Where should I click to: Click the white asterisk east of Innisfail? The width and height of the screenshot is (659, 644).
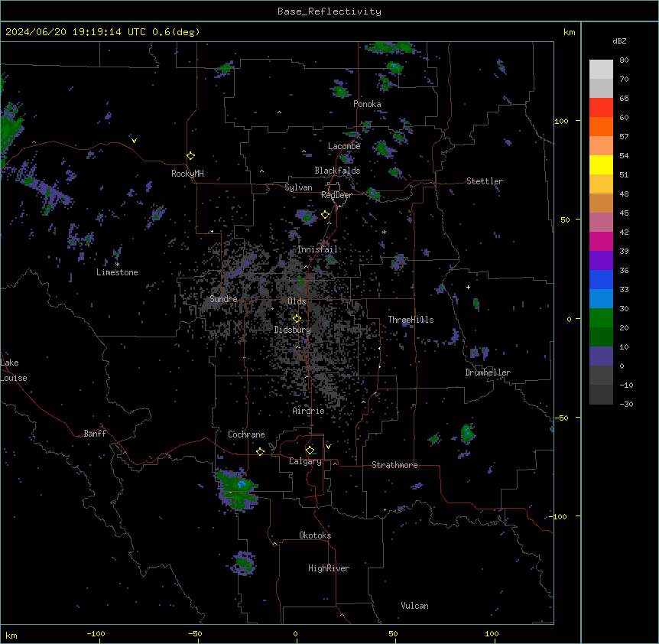384,232
